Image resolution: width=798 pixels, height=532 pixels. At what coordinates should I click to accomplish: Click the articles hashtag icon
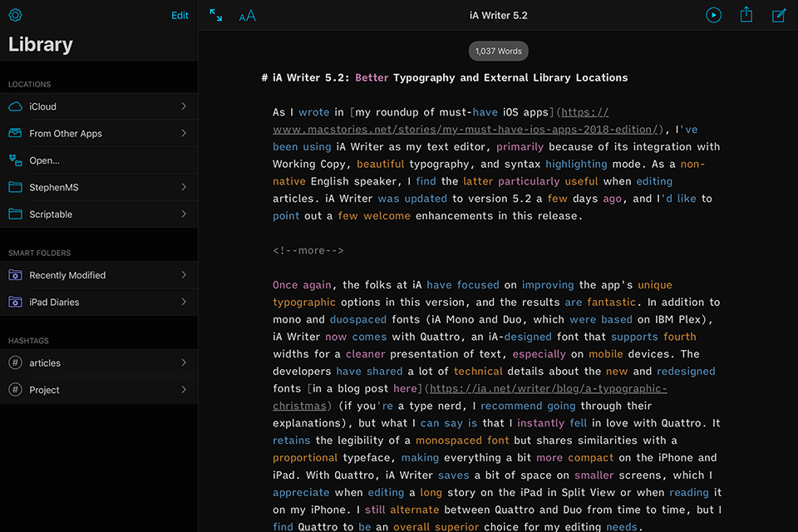[x=15, y=362]
